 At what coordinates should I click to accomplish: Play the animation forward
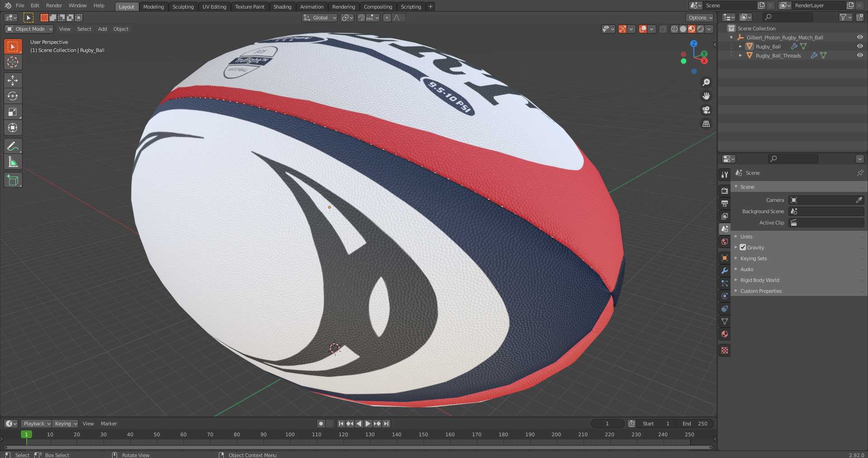click(x=368, y=424)
